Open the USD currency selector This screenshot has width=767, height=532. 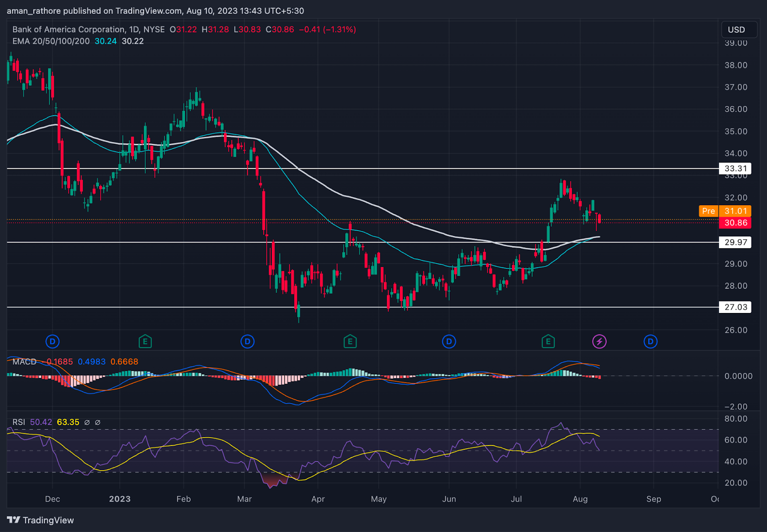coord(739,30)
